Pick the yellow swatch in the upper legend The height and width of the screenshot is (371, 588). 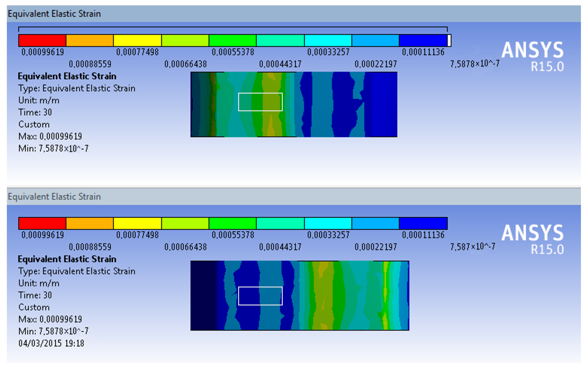[137, 41]
